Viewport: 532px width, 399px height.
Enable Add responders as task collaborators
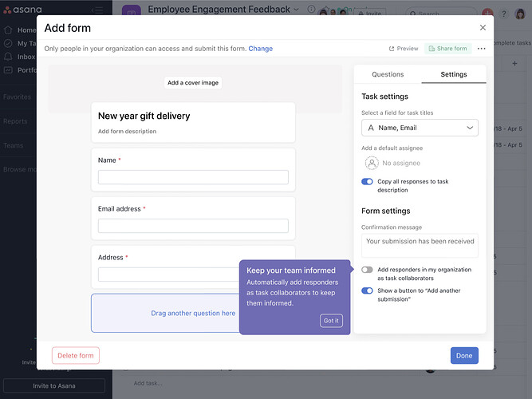[367, 270]
